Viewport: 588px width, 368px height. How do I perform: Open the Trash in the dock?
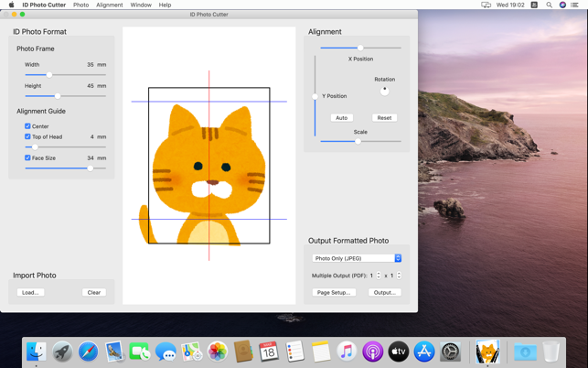pyautogui.click(x=551, y=352)
